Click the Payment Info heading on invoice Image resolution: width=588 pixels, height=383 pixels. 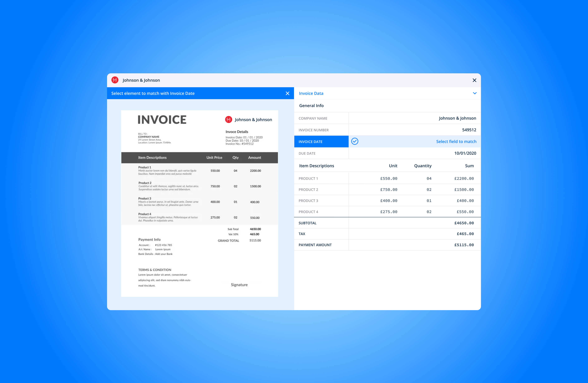click(149, 239)
